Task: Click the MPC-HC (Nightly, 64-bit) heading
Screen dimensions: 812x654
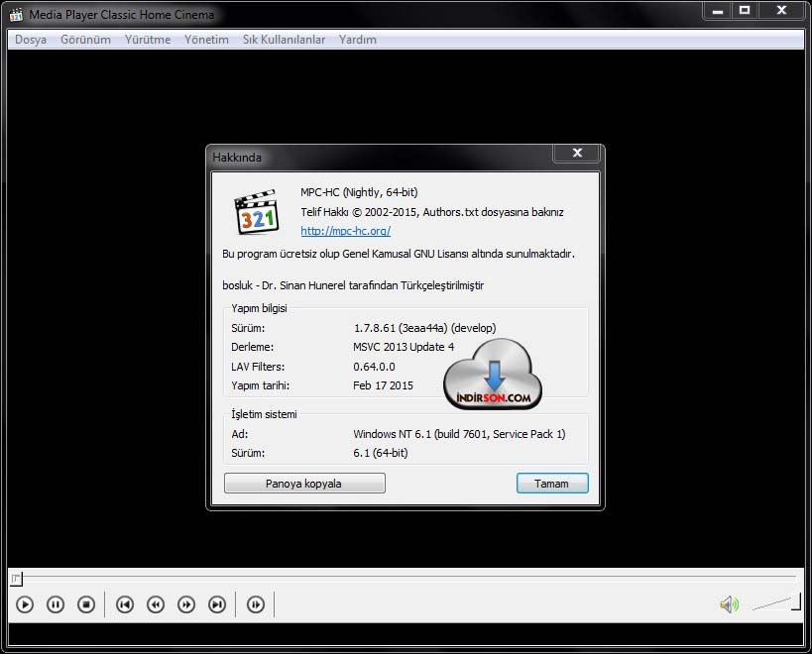Action: click(359, 192)
